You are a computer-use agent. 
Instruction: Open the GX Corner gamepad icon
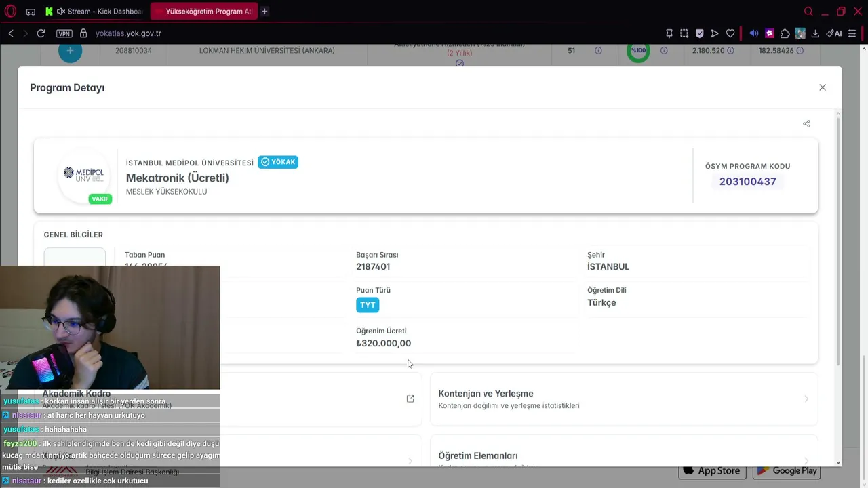[x=31, y=12]
